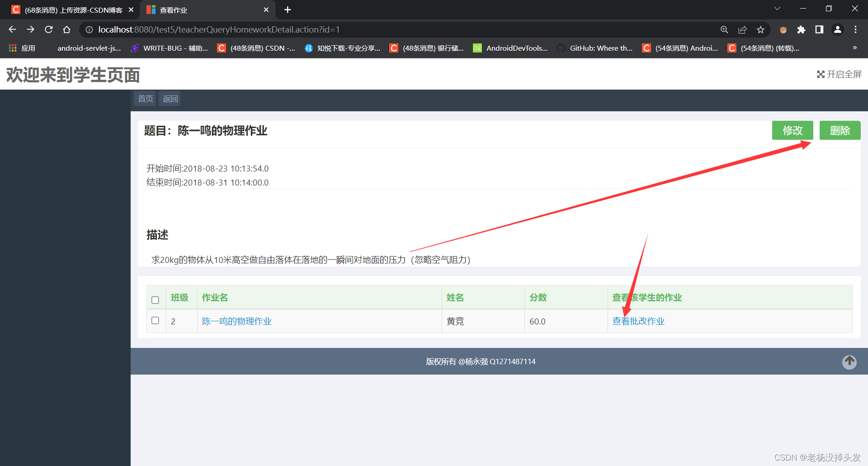Image resolution: width=868 pixels, height=466 pixels.
Task: Open GitHub: Where th... bookmark
Action: 595,48
